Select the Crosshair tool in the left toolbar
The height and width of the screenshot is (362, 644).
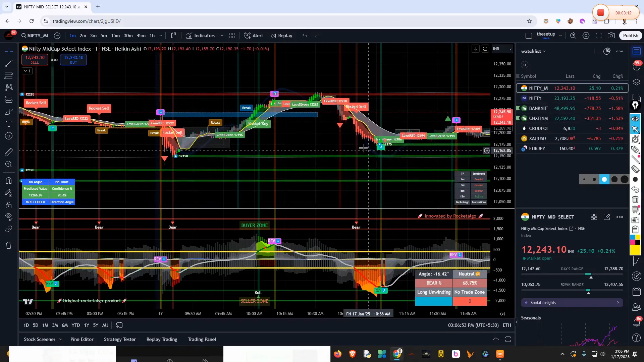click(x=8, y=51)
